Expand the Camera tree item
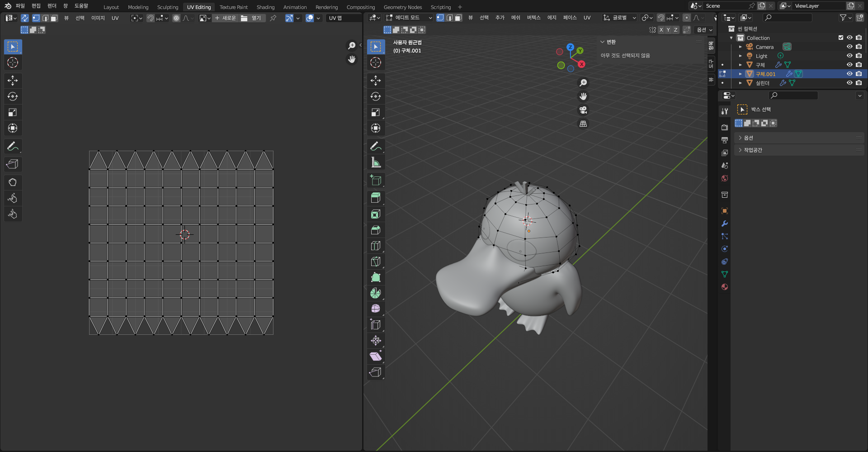The width and height of the screenshot is (868, 452). coord(740,47)
